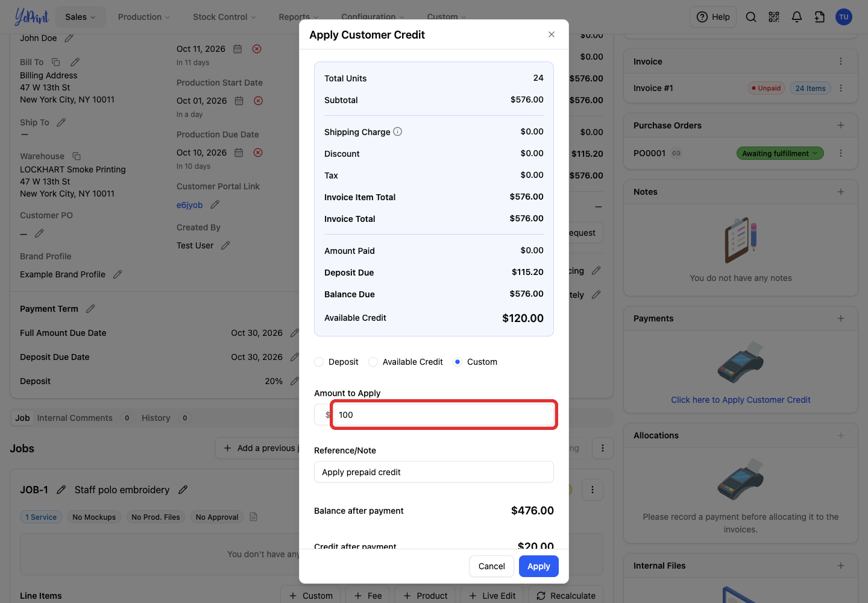Open the Jobs three-dot options menu

pos(603,448)
